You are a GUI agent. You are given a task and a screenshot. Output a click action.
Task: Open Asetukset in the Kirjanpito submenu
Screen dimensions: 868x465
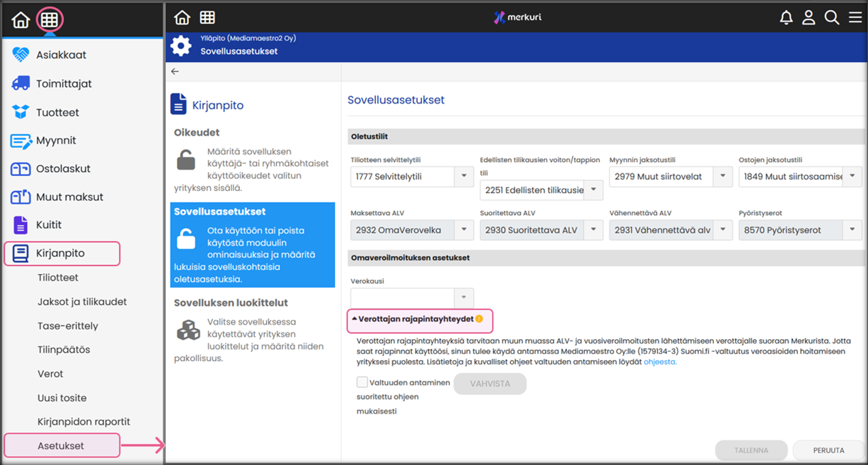coord(61,446)
